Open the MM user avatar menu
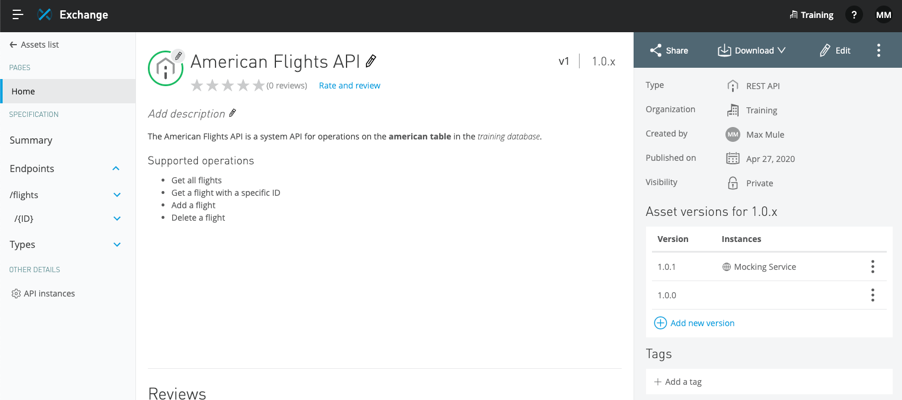902x400 pixels. (883, 16)
